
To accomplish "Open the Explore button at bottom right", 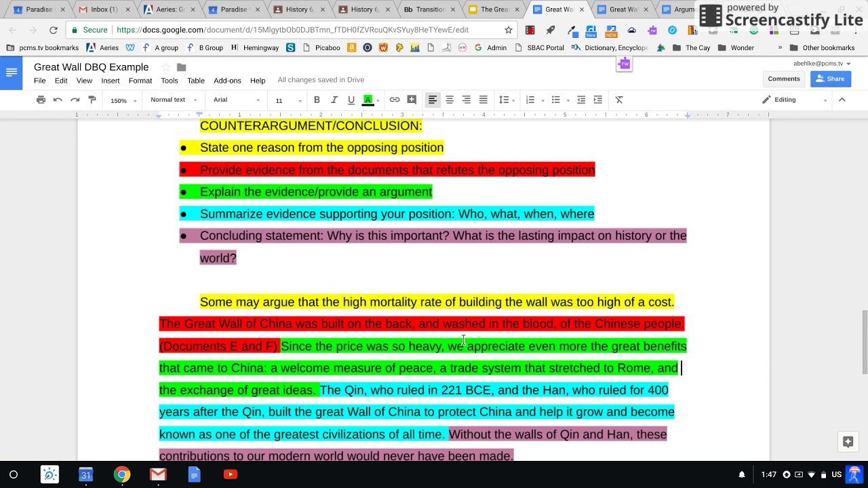I will coord(848,442).
